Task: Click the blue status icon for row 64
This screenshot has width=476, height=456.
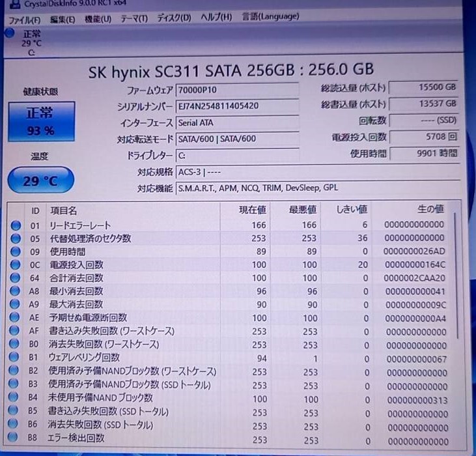Action: point(15,278)
